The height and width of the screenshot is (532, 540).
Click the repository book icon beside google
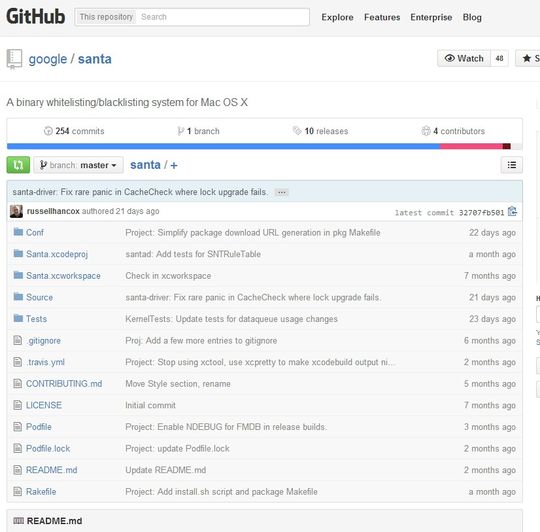(x=14, y=59)
